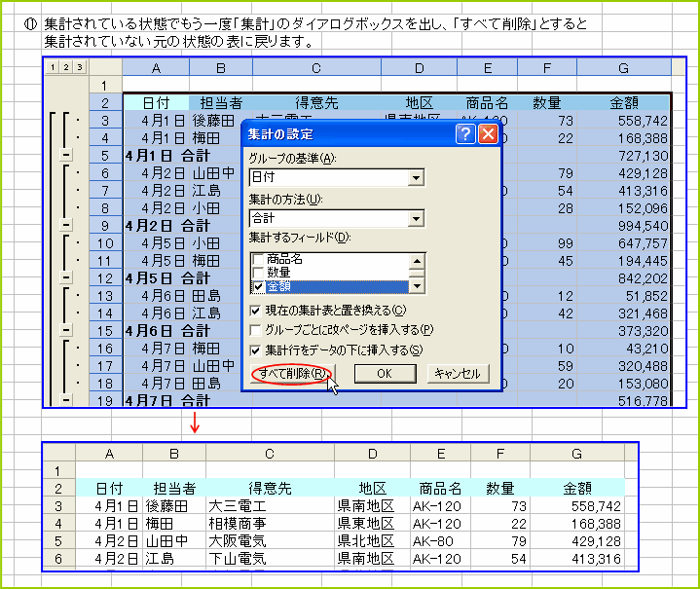700x589 pixels.
Task: Toggle the 数量 field checkbox
Action: point(258,273)
